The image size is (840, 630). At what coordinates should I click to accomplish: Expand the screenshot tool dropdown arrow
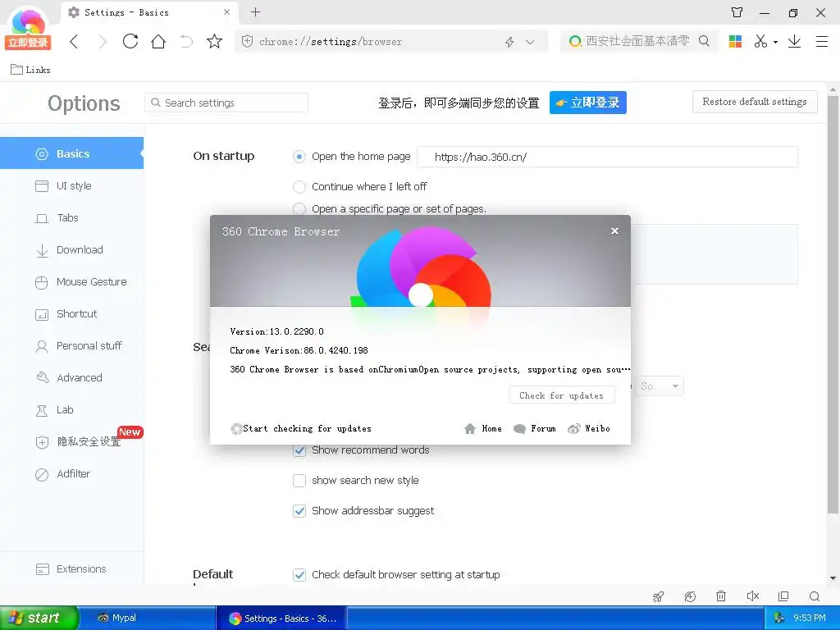point(775,42)
